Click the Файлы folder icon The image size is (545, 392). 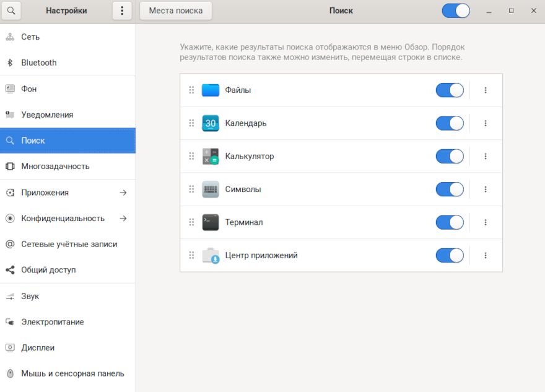[x=211, y=90]
